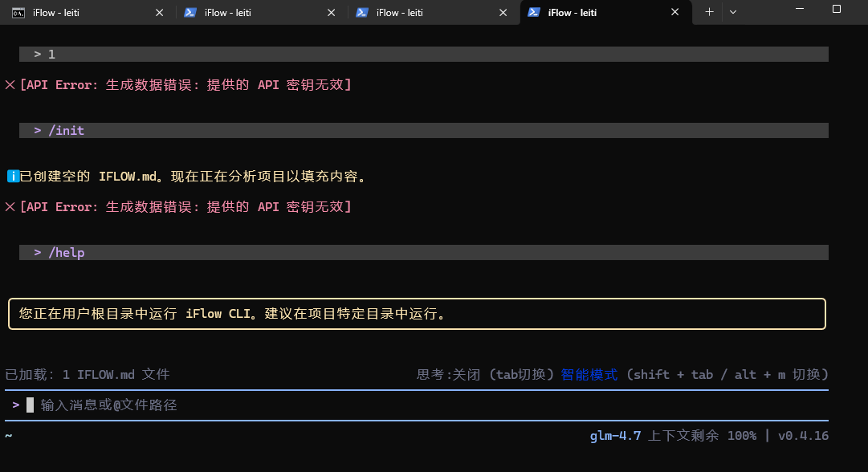Click the blue info icon before the IFLOW.md message

click(x=13, y=176)
